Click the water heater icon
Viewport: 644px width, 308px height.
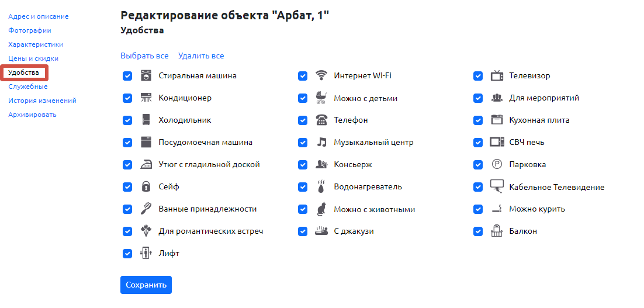tap(321, 187)
